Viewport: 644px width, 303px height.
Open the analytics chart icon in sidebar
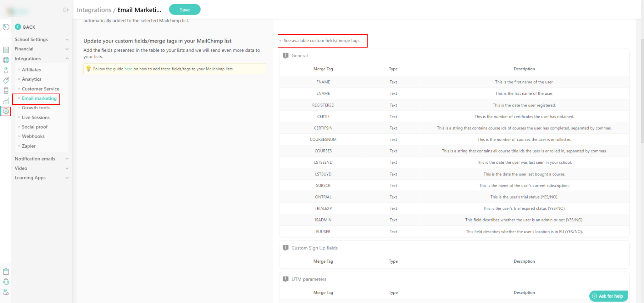pyautogui.click(x=6, y=101)
